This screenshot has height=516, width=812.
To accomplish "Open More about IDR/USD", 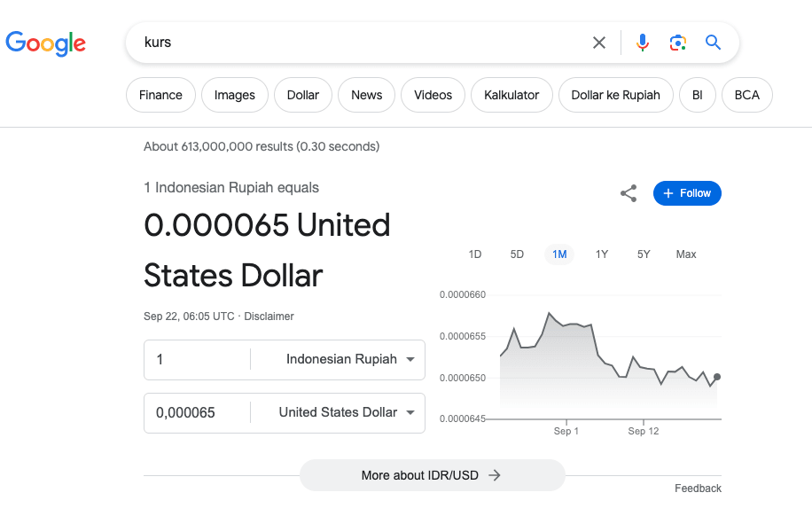I will pos(432,475).
